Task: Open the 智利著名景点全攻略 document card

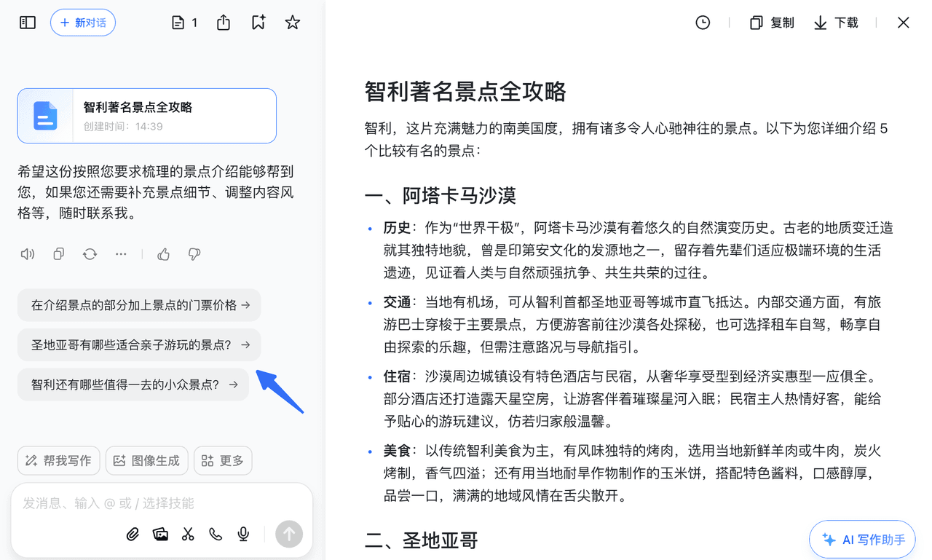Action: (x=147, y=116)
